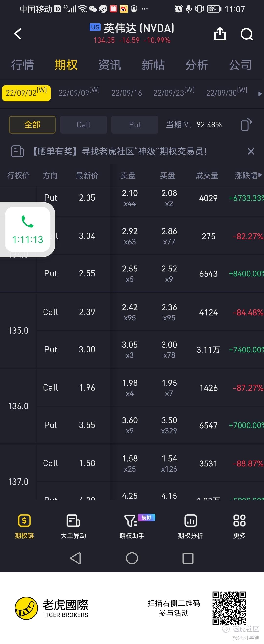Switch to the 资讯 tab
The height and width of the screenshot is (644, 264).
(110, 65)
